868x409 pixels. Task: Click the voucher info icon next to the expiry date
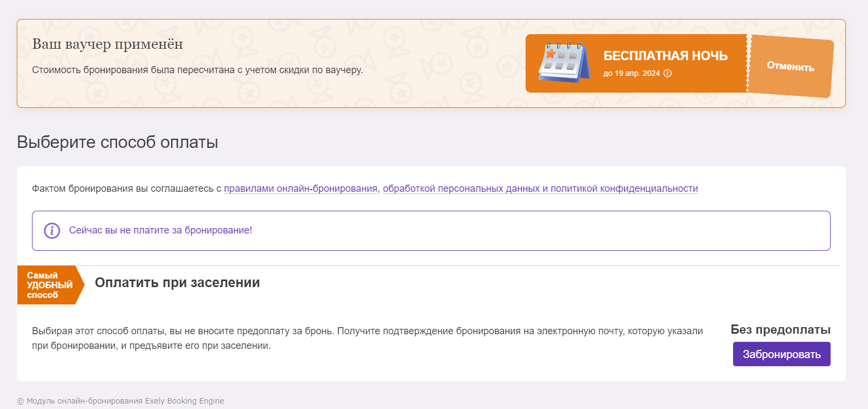tap(668, 73)
